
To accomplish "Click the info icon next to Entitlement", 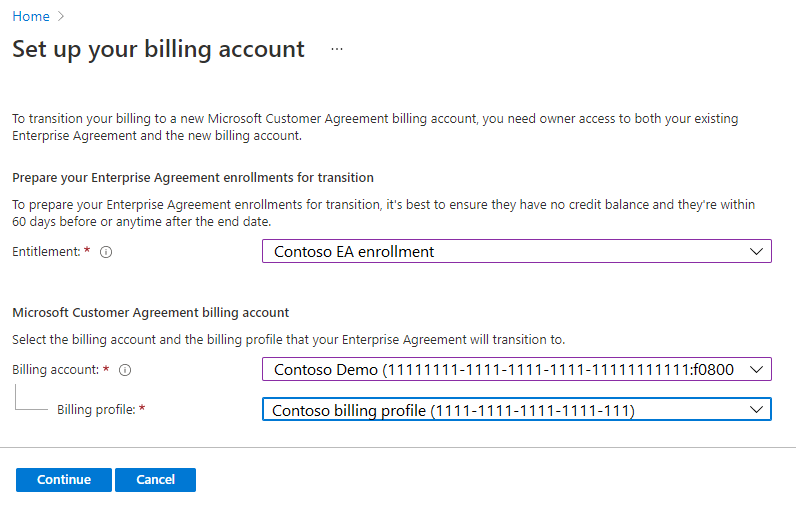I will tap(106, 252).
